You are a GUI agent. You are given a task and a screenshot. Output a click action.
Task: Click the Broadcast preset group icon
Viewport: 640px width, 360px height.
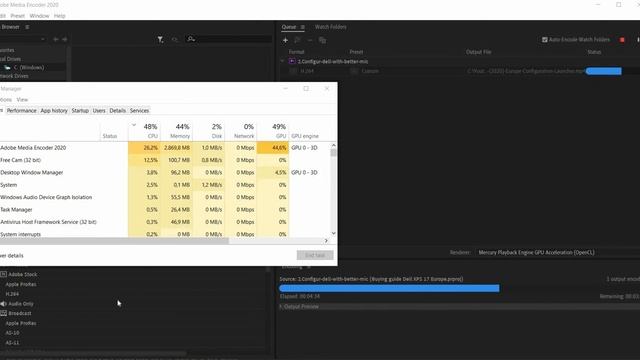tap(3, 313)
